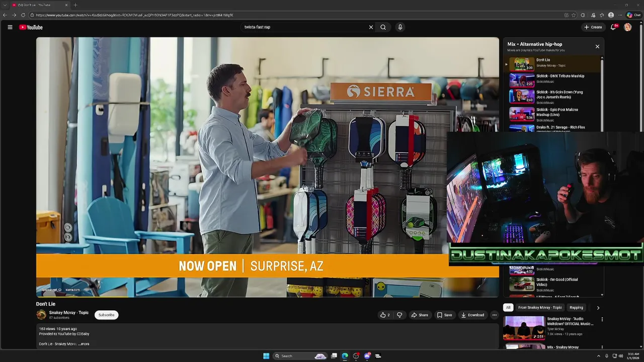Reload the page with the refresh icon
This screenshot has width=644, height=362.
point(23,15)
